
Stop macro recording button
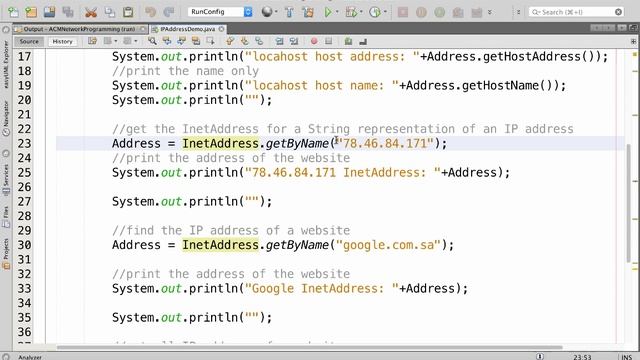[x=328, y=41]
